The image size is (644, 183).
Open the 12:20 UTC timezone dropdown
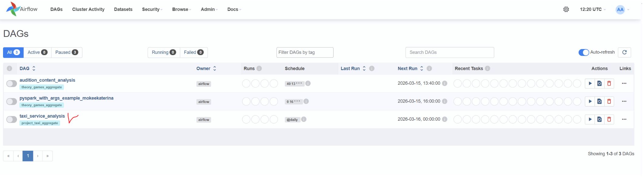pos(593,9)
